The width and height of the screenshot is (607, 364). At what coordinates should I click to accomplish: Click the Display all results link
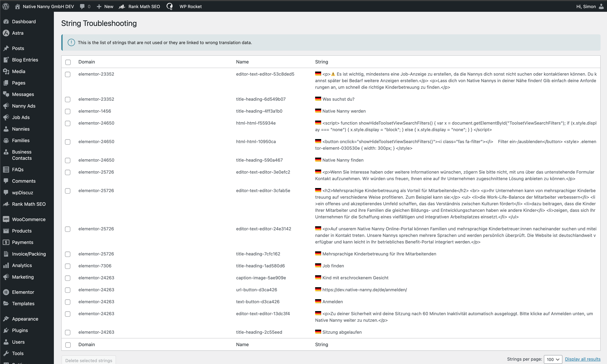(x=583, y=359)
